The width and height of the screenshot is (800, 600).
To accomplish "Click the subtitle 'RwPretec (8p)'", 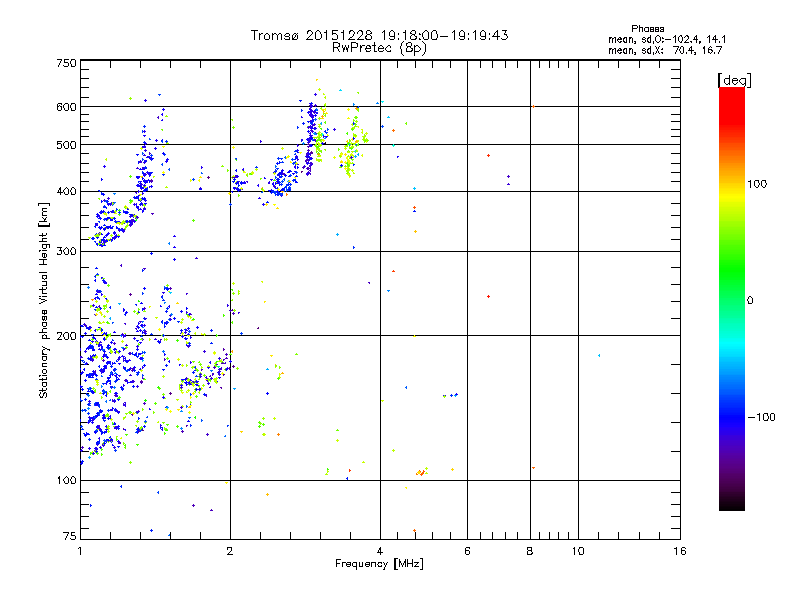I will point(379,48).
